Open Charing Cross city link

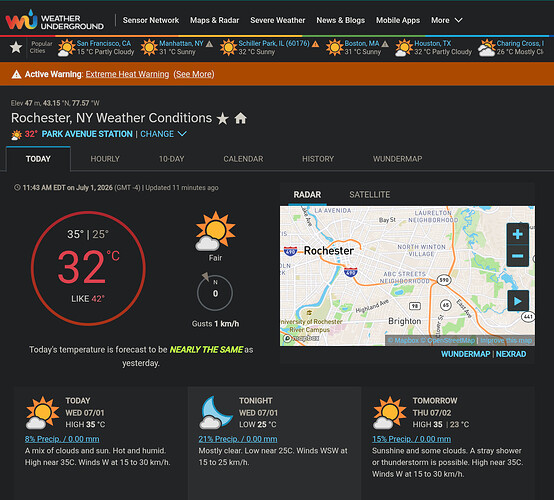point(520,43)
